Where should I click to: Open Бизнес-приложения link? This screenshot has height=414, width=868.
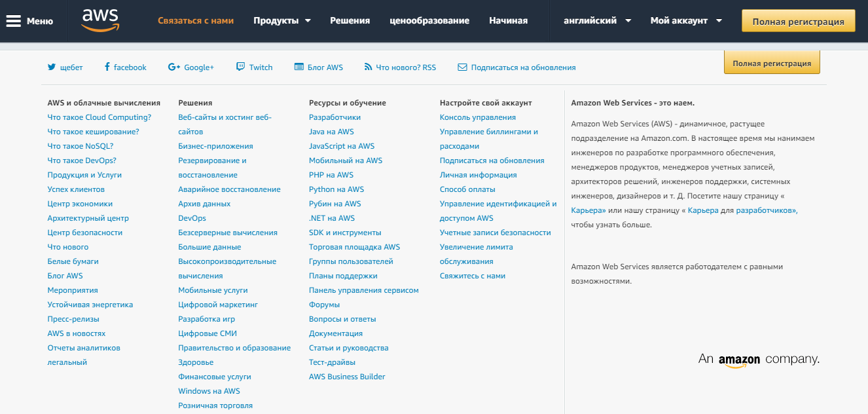[x=215, y=146]
